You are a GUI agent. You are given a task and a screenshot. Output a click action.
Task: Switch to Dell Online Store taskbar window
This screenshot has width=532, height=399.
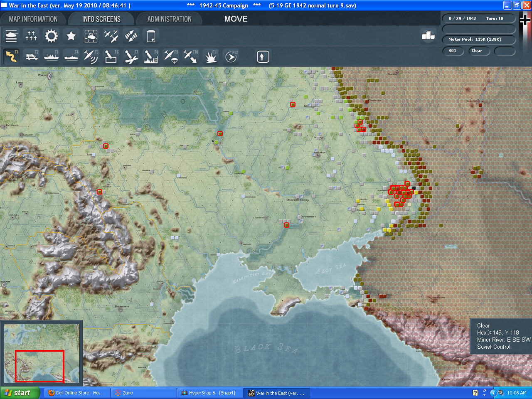[x=76, y=393]
